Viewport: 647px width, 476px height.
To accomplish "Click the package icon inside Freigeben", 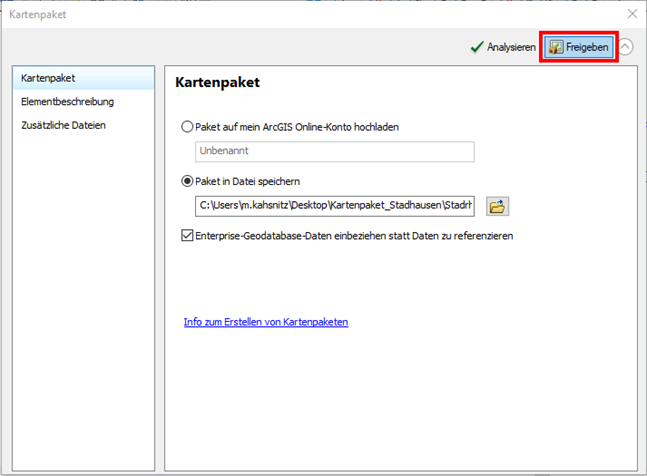I will (x=556, y=47).
